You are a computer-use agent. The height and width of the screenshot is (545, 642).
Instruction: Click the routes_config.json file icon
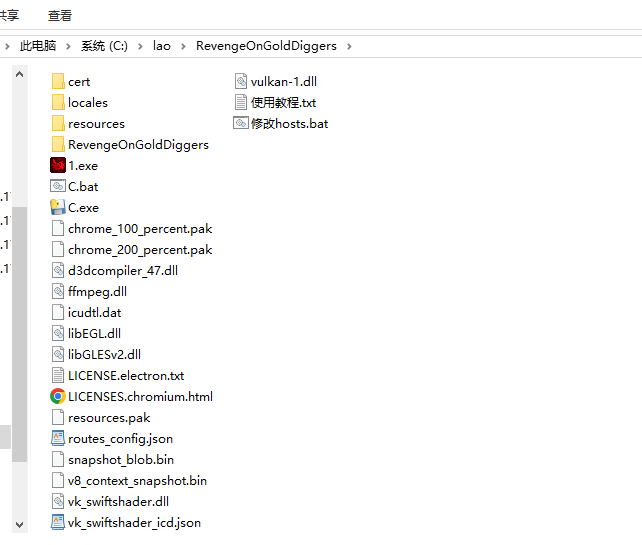tap(58, 439)
